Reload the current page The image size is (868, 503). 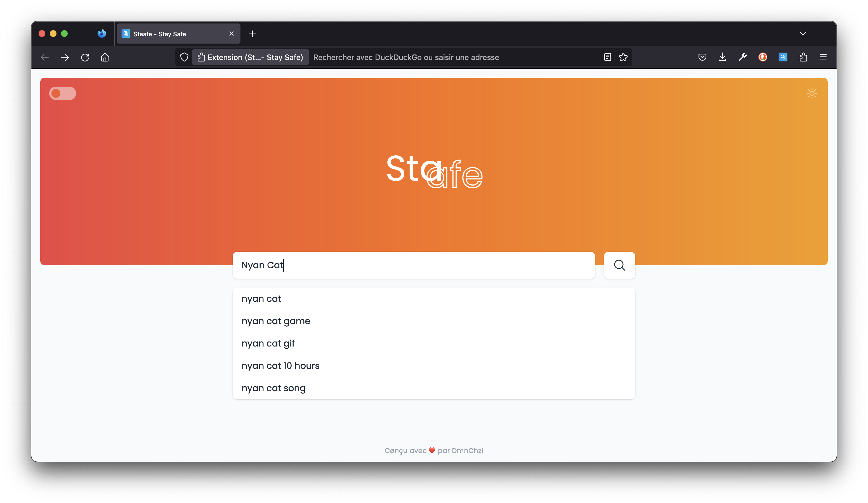point(85,57)
